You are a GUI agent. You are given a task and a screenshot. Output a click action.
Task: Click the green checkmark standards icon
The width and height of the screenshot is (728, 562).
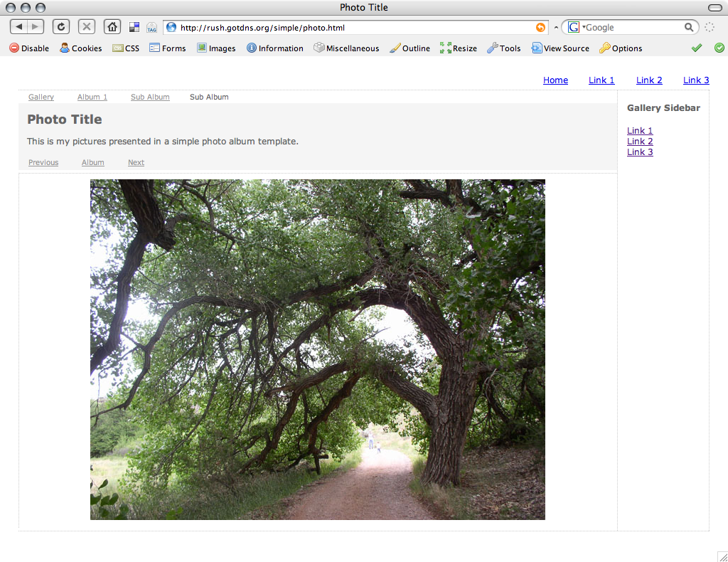click(697, 48)
